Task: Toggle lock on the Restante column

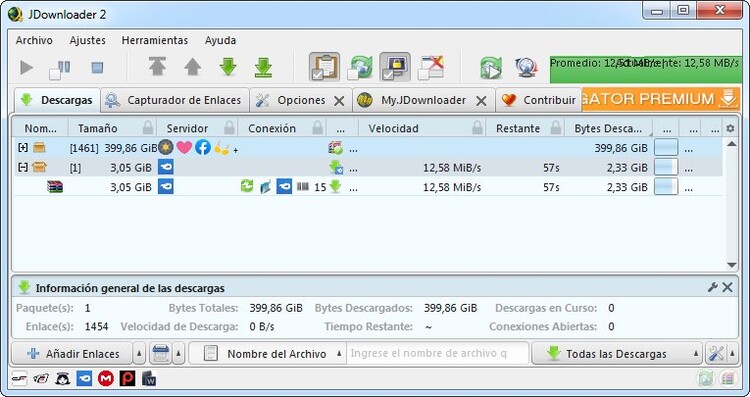Action: coord(555,128)
